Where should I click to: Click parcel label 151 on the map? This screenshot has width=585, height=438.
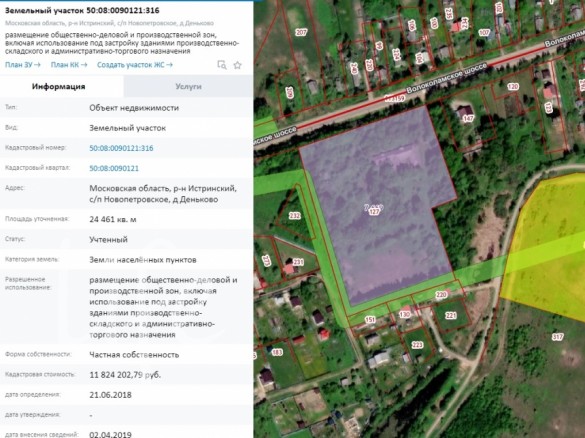click(370, 320)
